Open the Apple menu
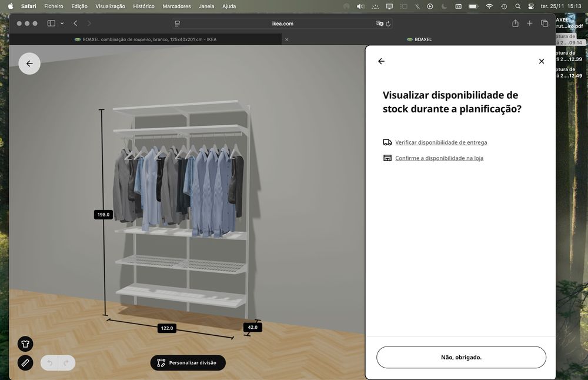Viewport: 588px width, 380px height. tap(11, 6)
